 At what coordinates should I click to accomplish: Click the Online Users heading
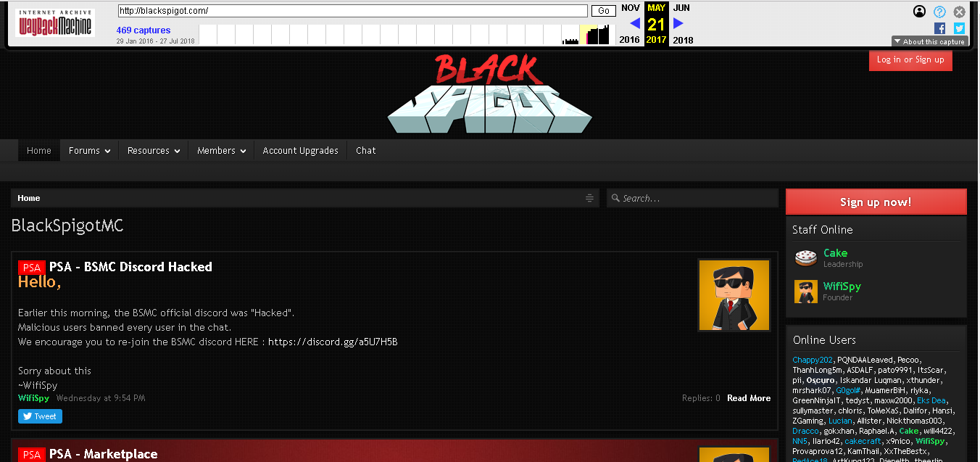(824, 339)
